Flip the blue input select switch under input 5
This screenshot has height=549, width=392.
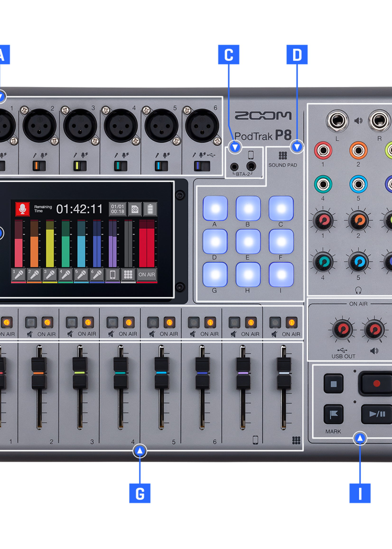[161, 166]
